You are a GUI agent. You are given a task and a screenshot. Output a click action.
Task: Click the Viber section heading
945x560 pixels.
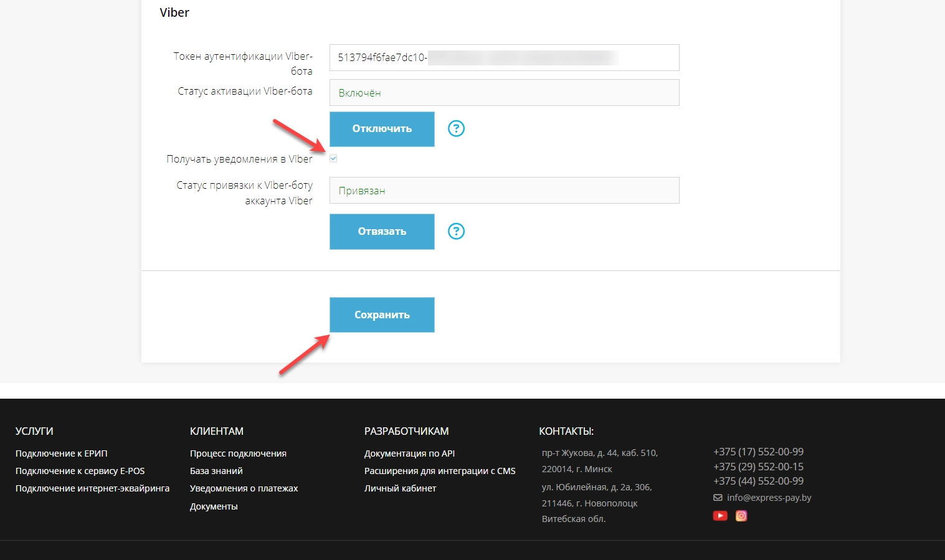click(x=174, y=12)
